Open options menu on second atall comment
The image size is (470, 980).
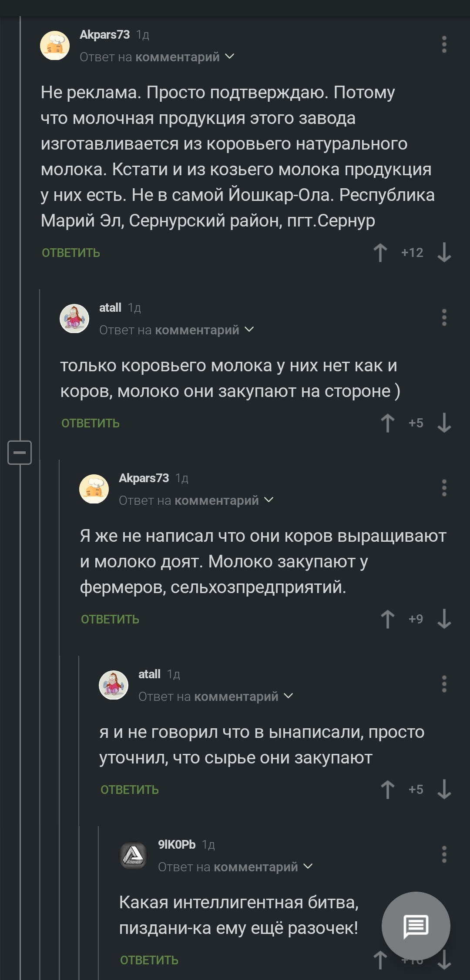[x=444, y=684]
